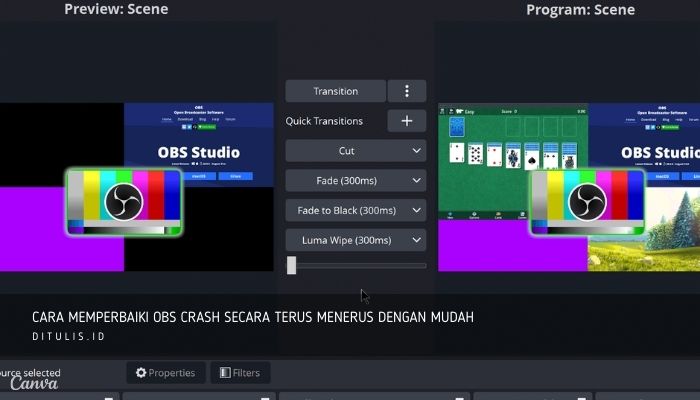
Task: Click the Program scene canvas
Action: pos(569,187)
